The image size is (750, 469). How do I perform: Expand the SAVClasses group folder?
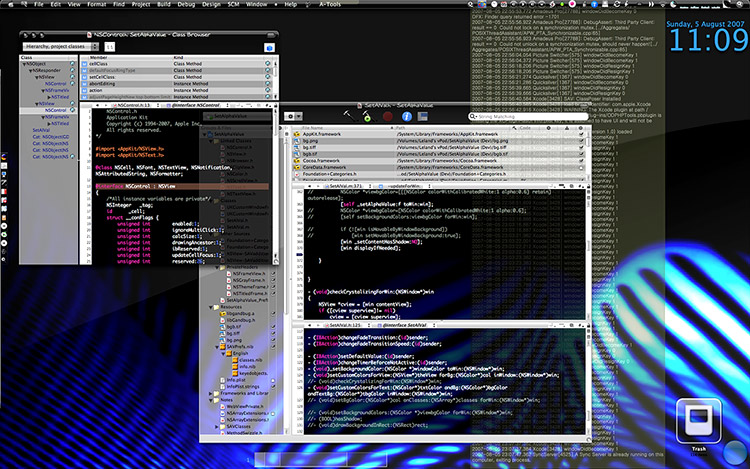(217, 426)
